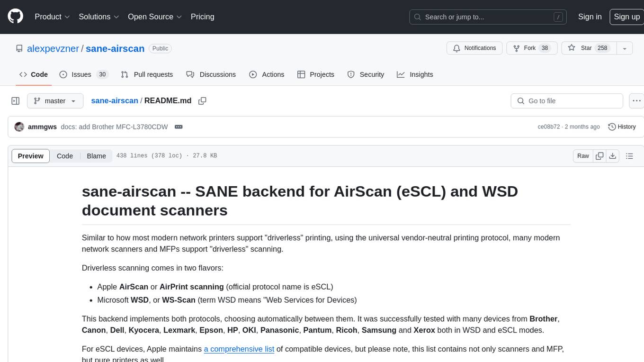Copy raw file contents icon
The width and height of the screenshot is (644, 362).
click(599, 156)
